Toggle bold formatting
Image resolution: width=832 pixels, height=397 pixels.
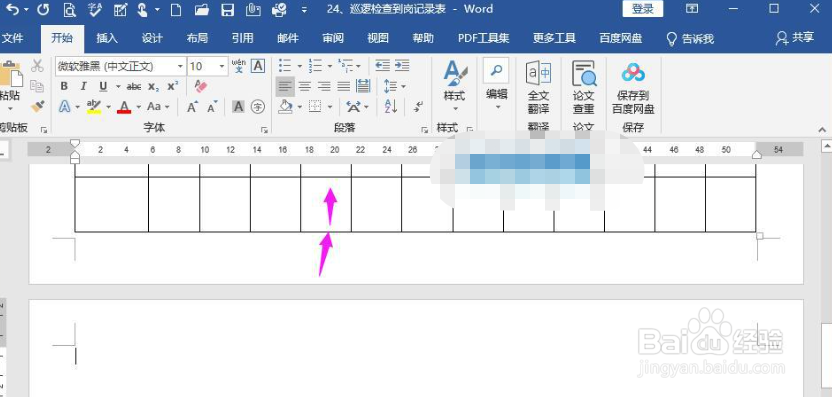pyautogui.click(x=64, y=86)
